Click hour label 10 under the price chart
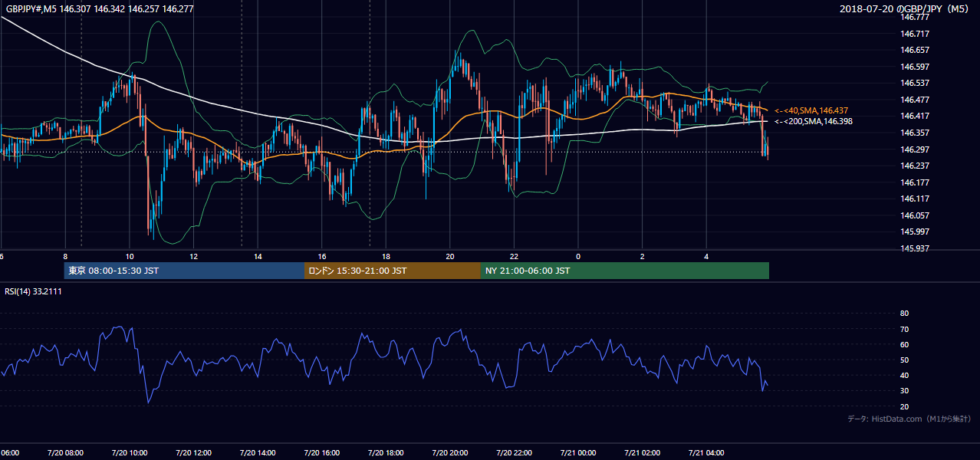Screen dimensions: 980x460 pos(130,257)
